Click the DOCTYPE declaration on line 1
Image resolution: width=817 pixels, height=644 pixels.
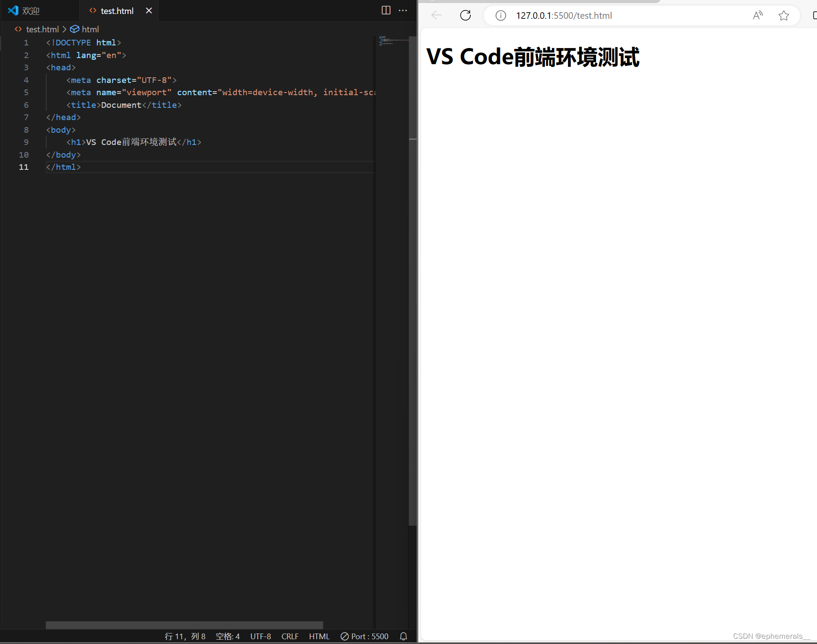click(x=83, y=43)
